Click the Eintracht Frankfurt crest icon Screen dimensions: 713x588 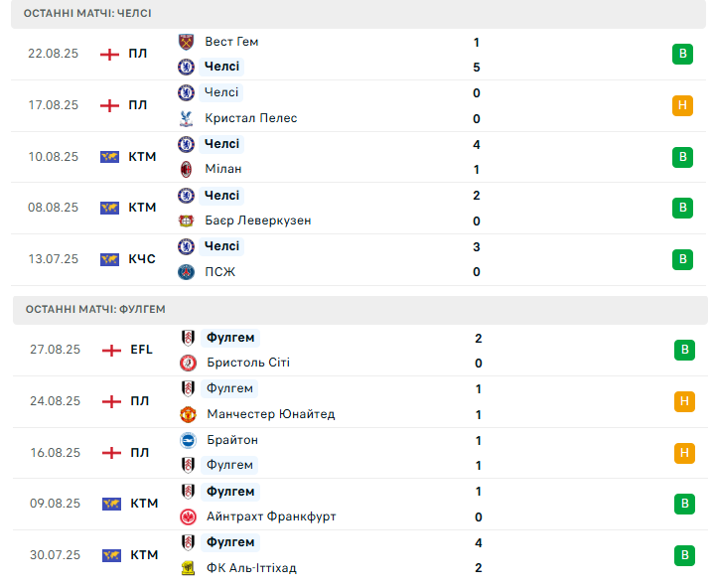(188, 516)
